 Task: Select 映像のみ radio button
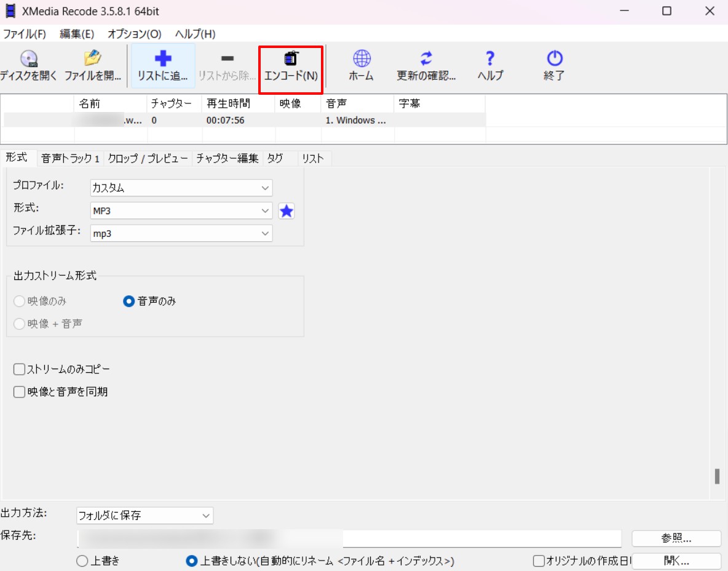tap(19, 301)
